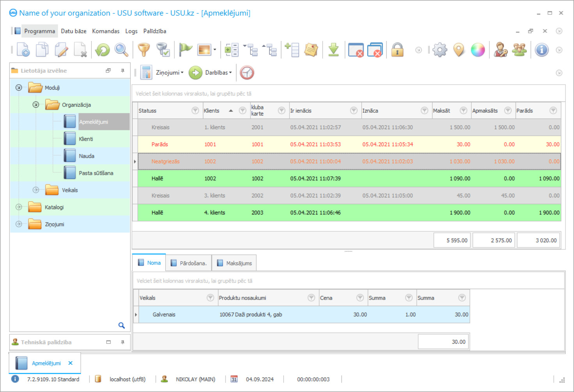Open the settings gear icon

(440, 50)
